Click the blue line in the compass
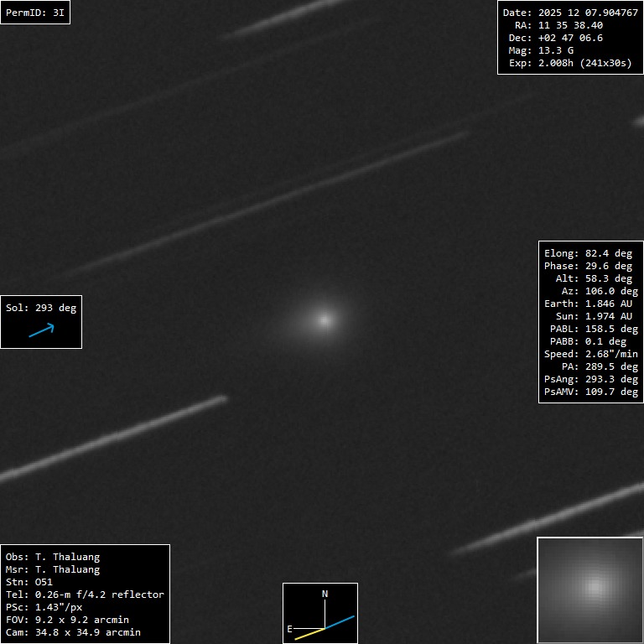644x644 pixels. [340, 622]
